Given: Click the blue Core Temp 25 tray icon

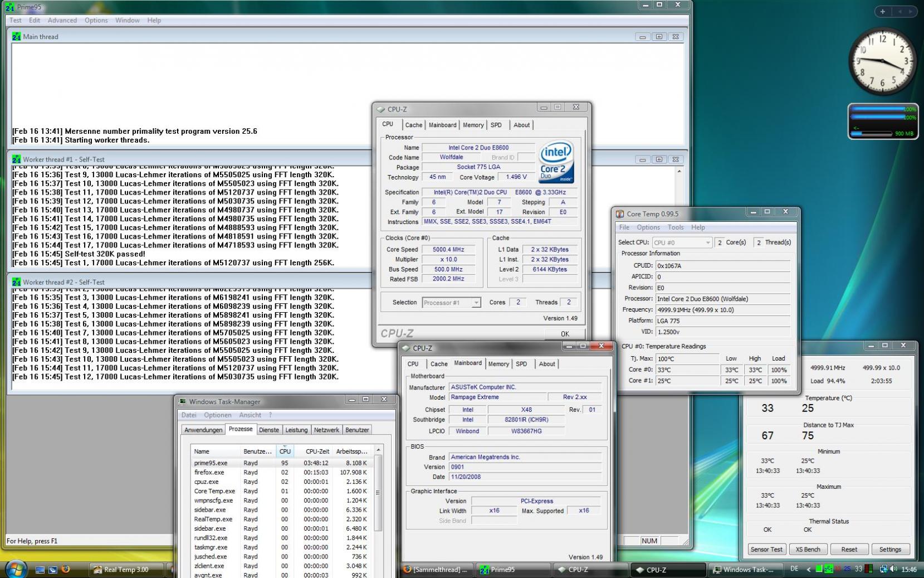Looking at the screenshot, I should [x=847, y=569].
